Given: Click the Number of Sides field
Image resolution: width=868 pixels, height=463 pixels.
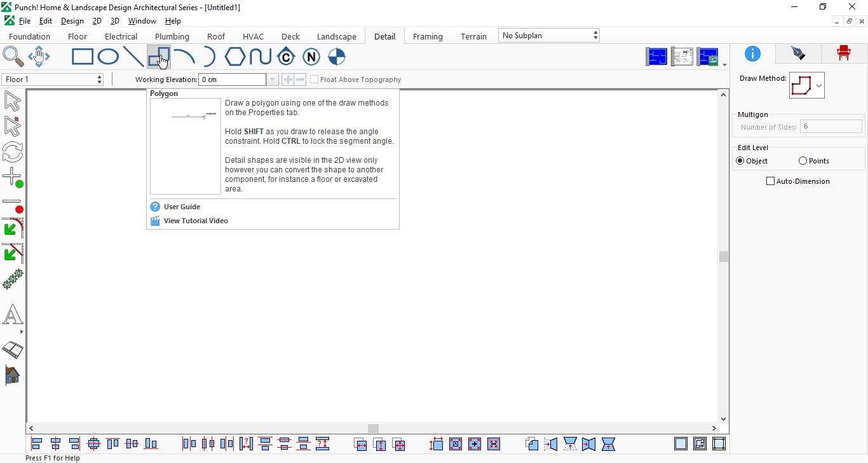Looking at the screenshot, I should pos(831,127).
